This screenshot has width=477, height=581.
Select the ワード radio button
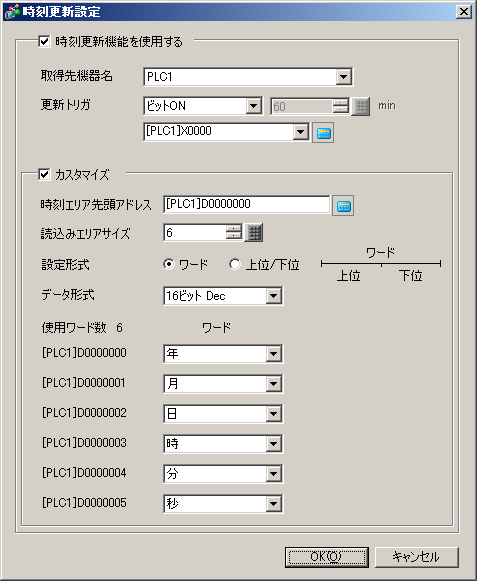pos(169,264)
